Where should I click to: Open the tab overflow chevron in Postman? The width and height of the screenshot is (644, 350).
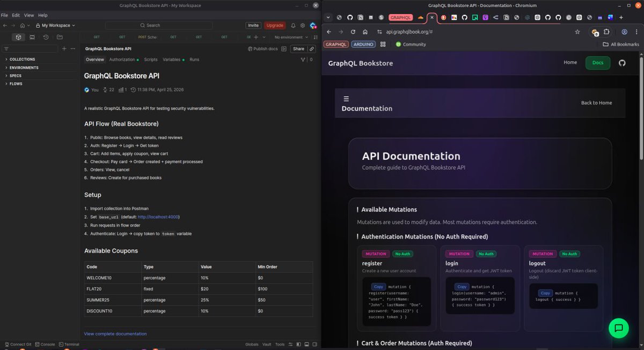point(264,37)
